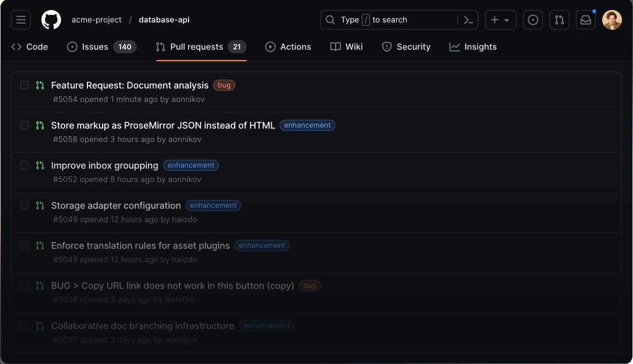Click the GitHub logo
Screen dimensions: 633x364
[51, 20]
